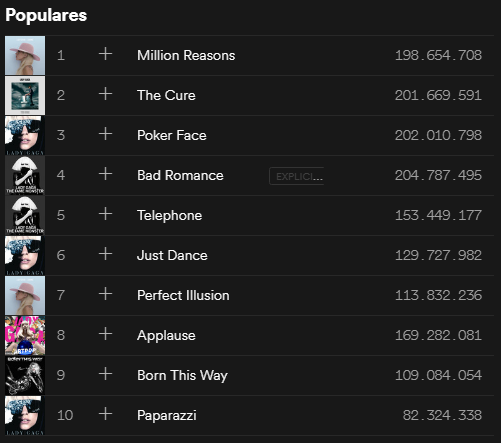Add Telephone with plus icon
Image resolution: width=501 pixels, height=443 pixels.
click(x=105, y=214)
